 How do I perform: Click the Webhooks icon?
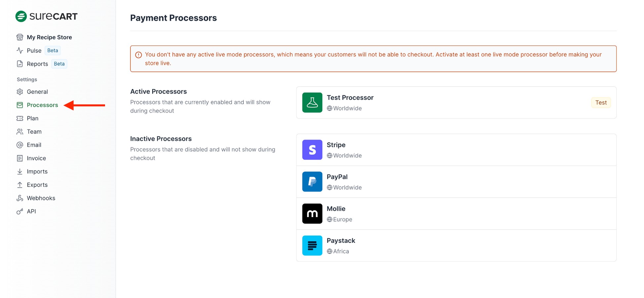[20, 198]
